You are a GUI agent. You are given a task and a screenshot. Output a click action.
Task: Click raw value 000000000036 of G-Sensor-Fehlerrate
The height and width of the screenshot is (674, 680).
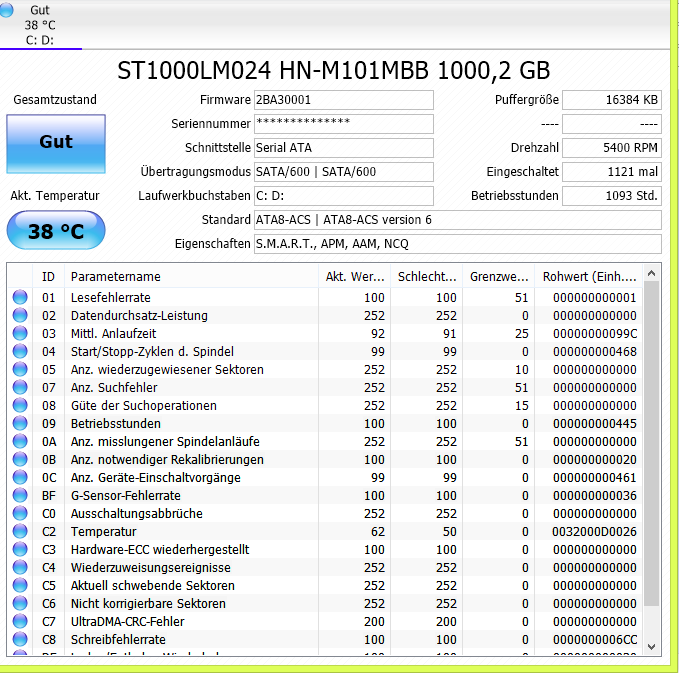tap(595, 496)
